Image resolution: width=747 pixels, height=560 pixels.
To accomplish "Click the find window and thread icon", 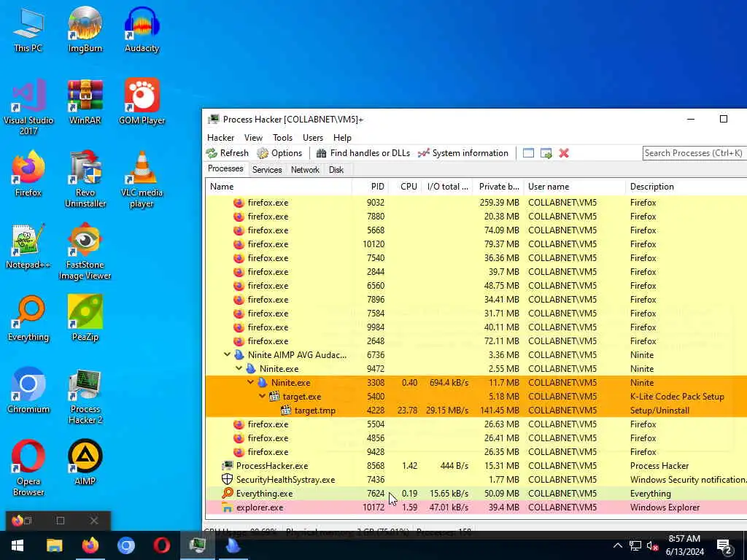I will click(546, 153).
